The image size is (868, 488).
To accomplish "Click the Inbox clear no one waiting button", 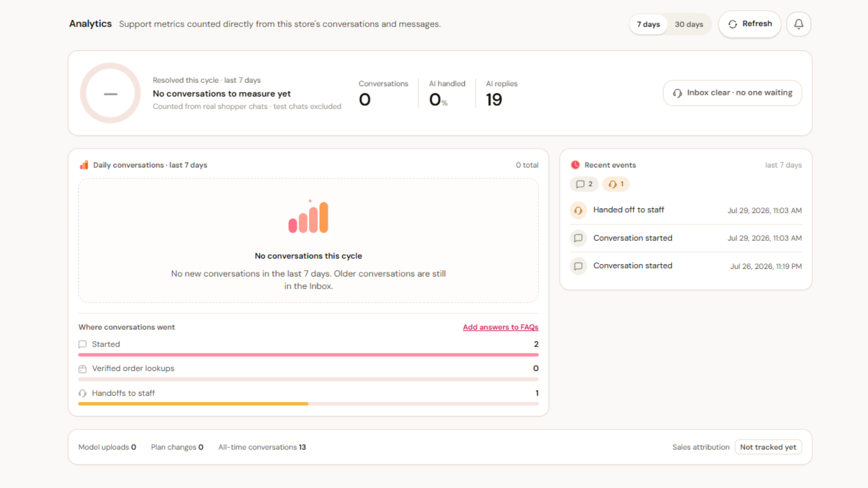I will pyautogui.click(x=732, y=93).
